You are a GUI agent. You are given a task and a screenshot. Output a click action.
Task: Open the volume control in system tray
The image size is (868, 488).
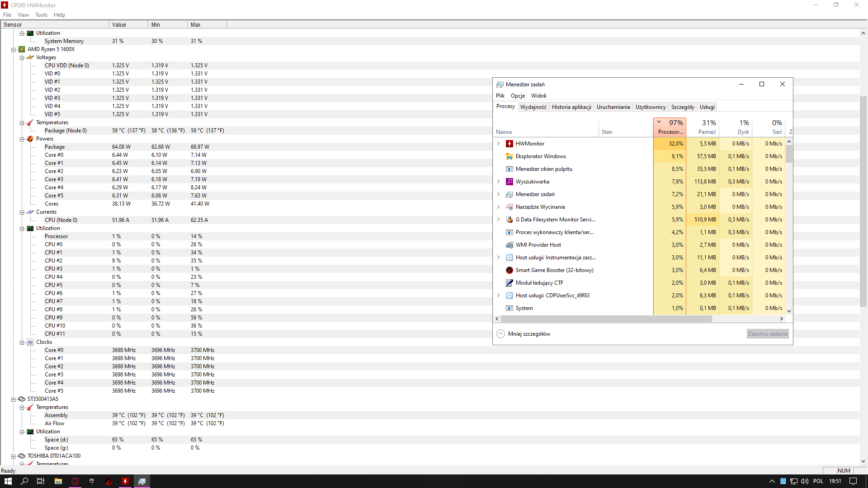coord(805,481)
